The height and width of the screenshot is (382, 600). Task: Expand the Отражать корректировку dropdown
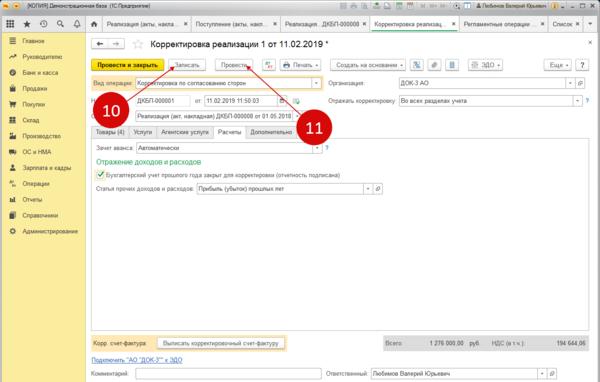(577, 101)
